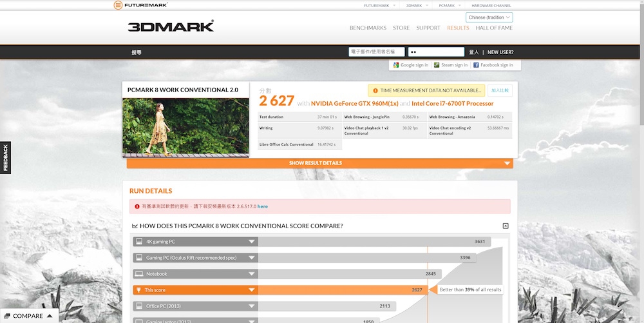The image size is (644, 323).
Task: Click the Notebook laptop icon
Action: click(x=139, y=274)
